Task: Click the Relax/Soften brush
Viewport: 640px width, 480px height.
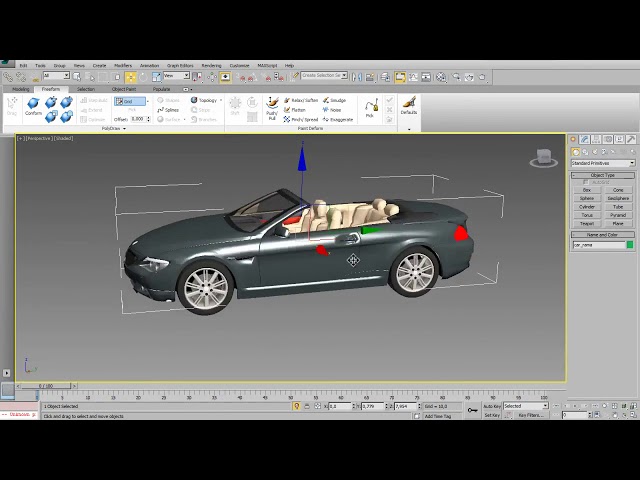Action: click(301, 100)
